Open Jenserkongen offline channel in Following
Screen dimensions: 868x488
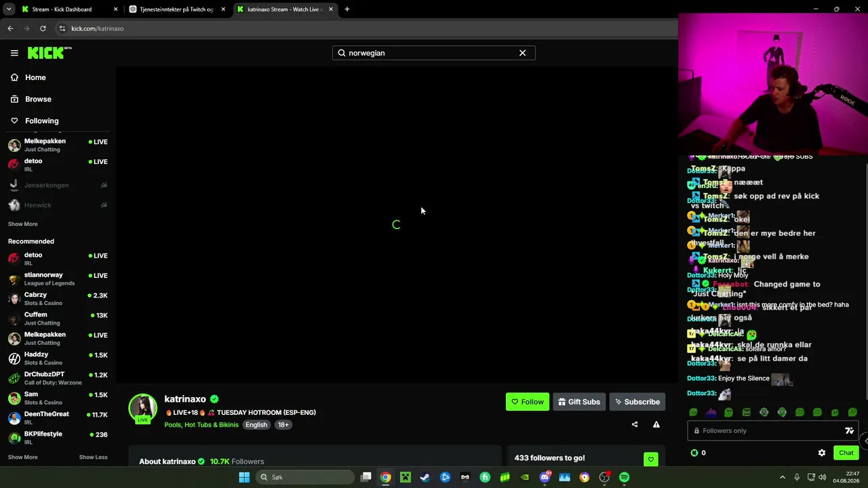58,185
